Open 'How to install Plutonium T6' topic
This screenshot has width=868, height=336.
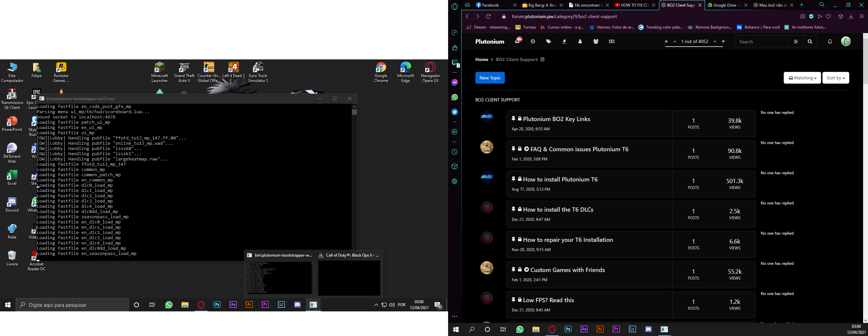pos(560,179)
